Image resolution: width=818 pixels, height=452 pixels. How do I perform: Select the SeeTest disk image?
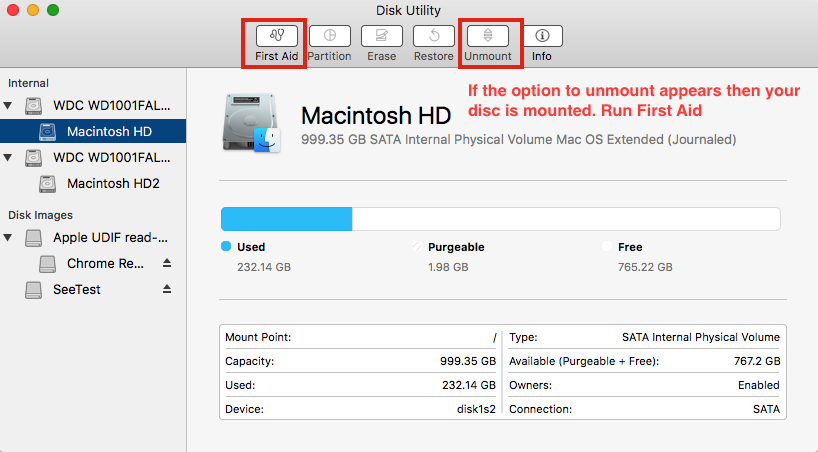pos(93,290)
